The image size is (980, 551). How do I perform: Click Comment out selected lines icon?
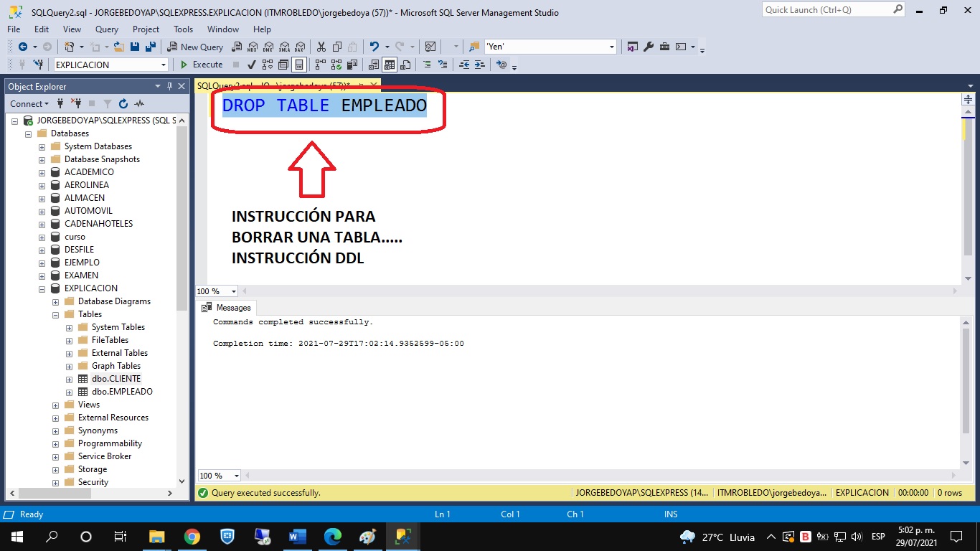[x=428, y=65]
